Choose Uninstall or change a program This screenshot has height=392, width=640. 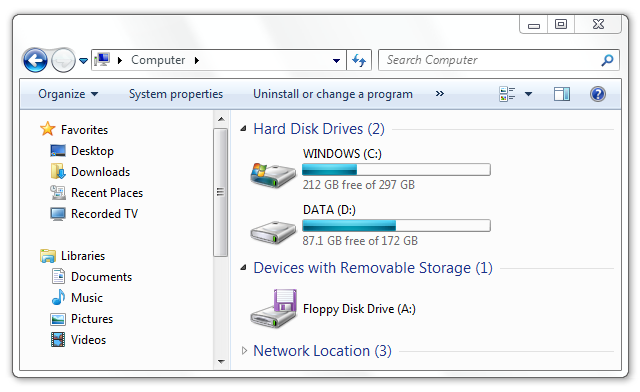(x=333, y=94)
